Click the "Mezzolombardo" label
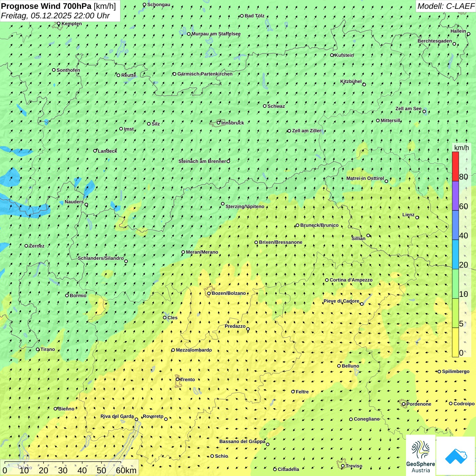476x476 pixels. click(x=194, y=350)
